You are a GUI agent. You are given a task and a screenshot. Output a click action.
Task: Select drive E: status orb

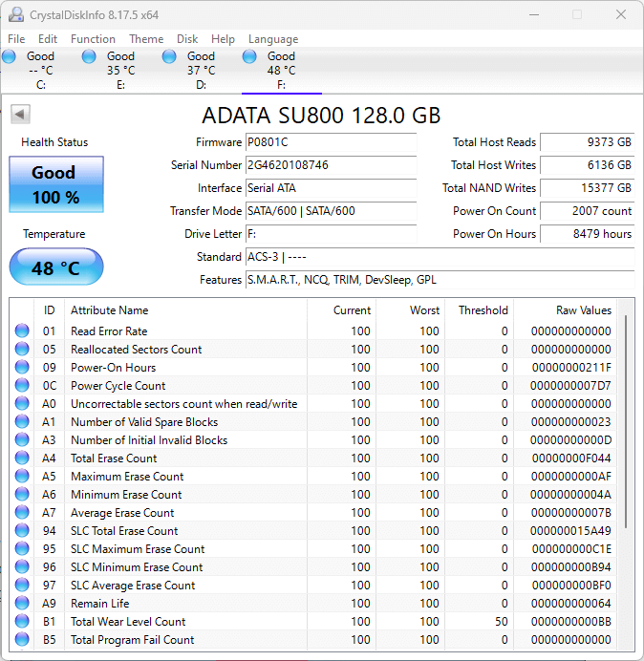tap(89, 56)
